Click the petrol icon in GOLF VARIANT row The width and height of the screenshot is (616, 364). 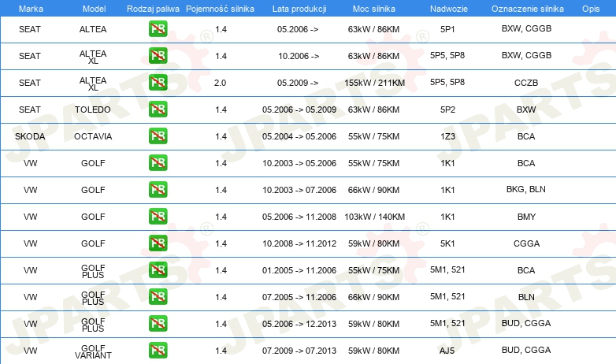(x=158, y=351)
